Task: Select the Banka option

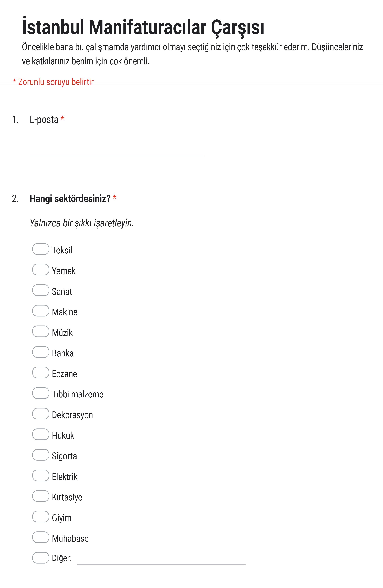Action: tap(41, 352)
